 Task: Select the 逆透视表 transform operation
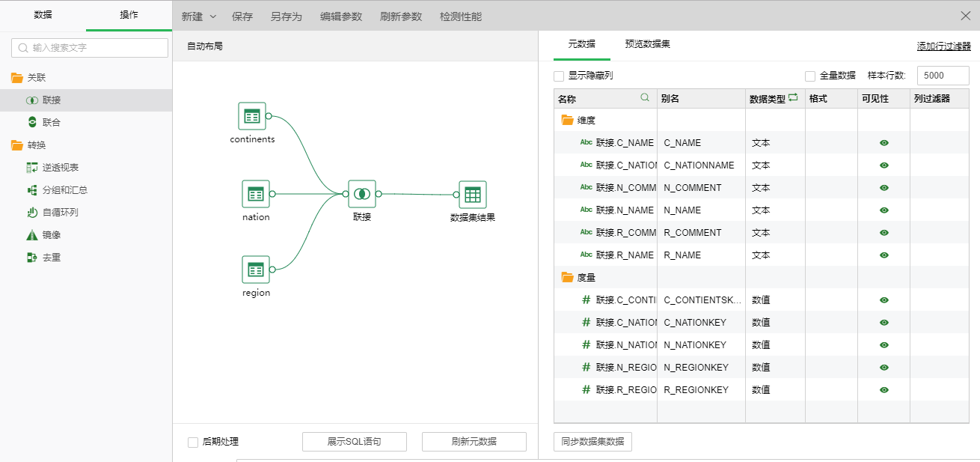(x=60, y=168)
